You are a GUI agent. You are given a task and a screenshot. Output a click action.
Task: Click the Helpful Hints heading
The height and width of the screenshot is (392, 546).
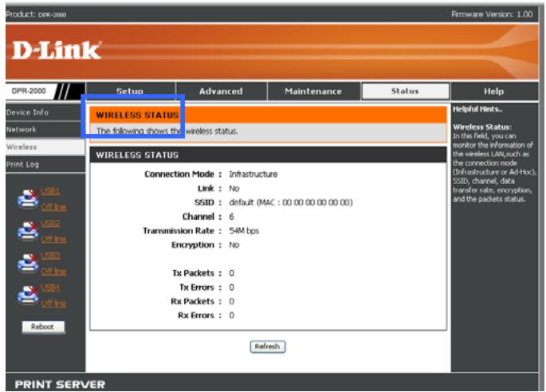pos(477,109)
